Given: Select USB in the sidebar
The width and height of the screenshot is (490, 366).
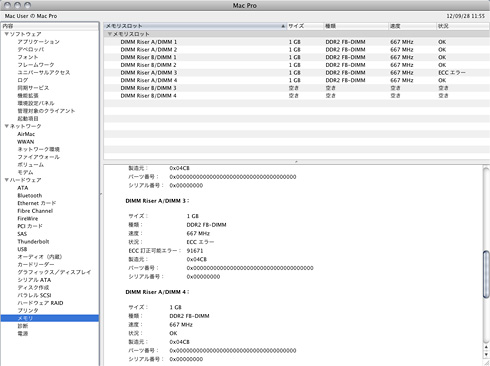Looking at the screenshot, I should coord(22,249).
